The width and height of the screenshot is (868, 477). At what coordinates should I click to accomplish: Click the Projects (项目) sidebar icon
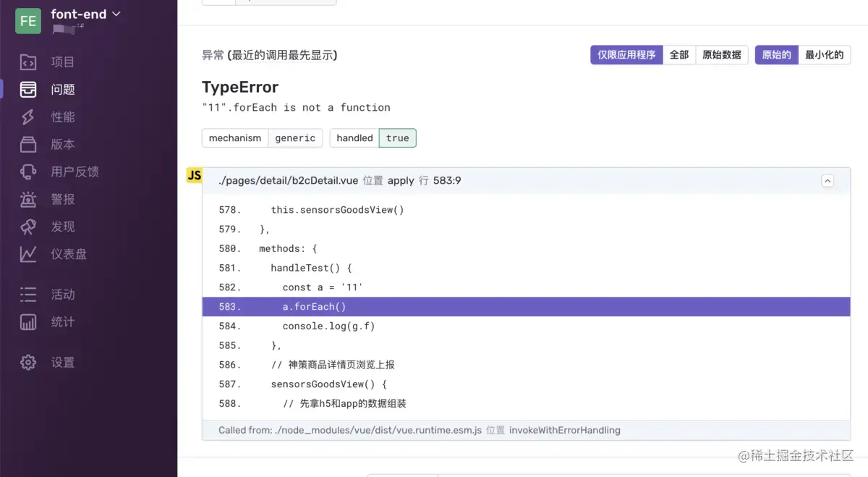tap(28, 62)
